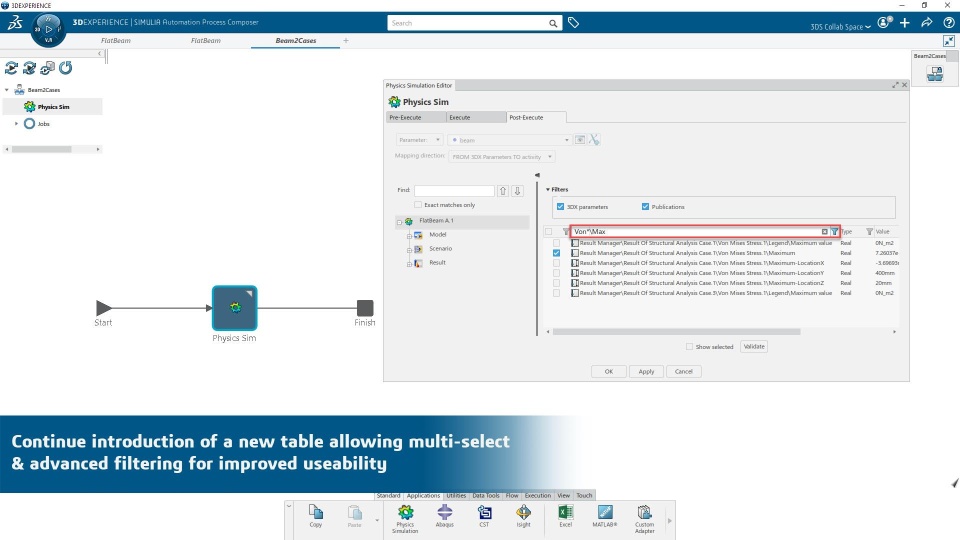Click the find previous up arrow button

(503, 190)
